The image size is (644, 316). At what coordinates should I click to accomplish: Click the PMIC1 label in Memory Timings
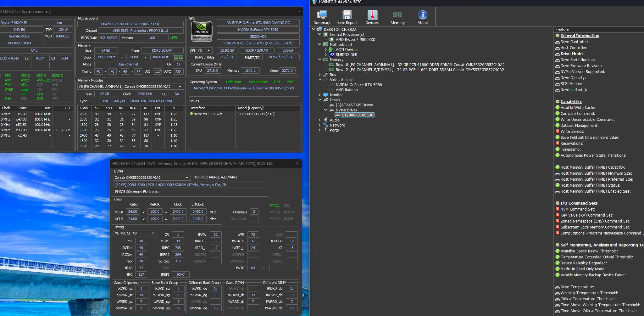[275, 206]
